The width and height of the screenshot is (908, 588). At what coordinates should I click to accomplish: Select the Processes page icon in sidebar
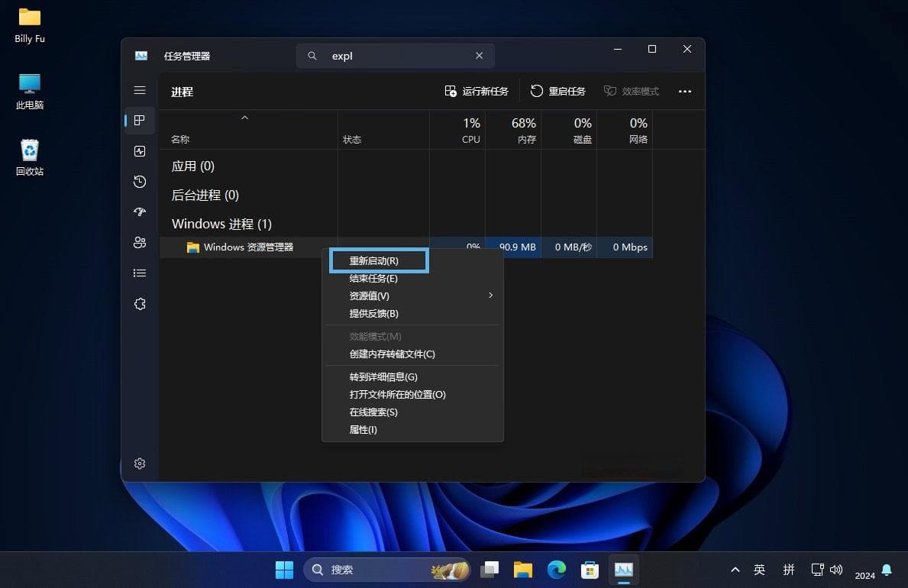pyautogui.click(x=140, y=121)
